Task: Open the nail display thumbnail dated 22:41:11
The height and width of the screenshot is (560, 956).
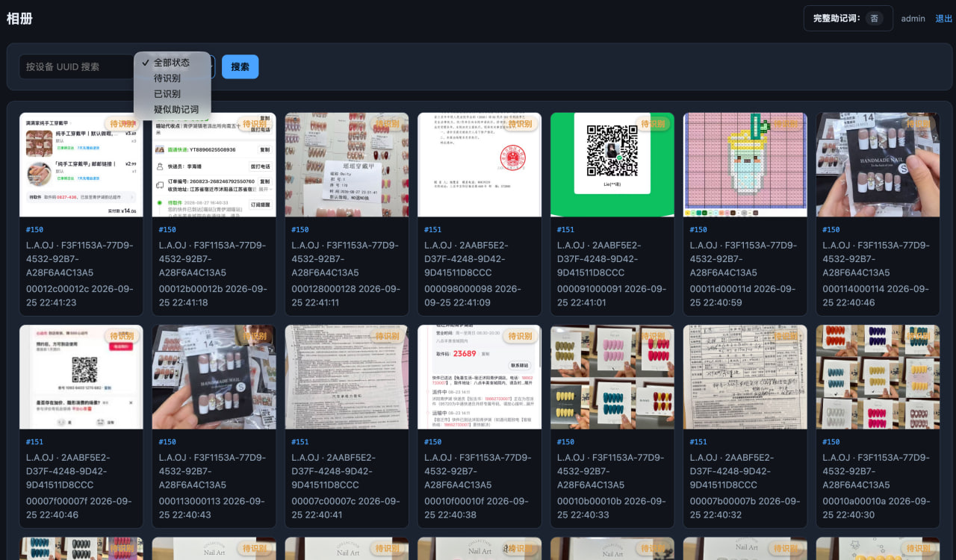Action: click(347, 164)
